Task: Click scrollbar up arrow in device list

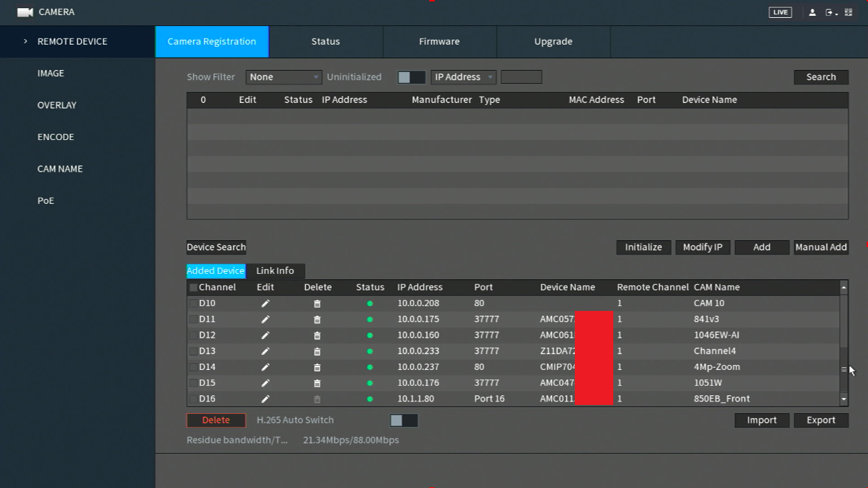Action: point(844,288)
